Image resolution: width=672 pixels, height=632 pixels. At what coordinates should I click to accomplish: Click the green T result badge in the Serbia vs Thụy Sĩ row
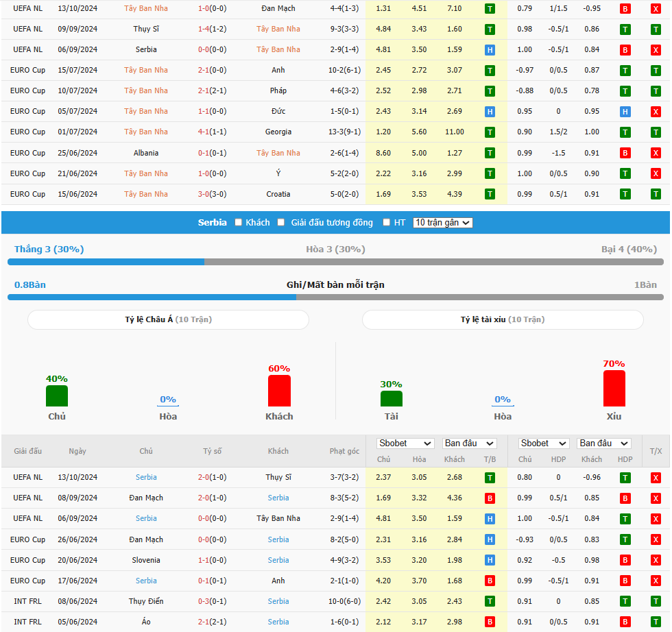point(490,478)
